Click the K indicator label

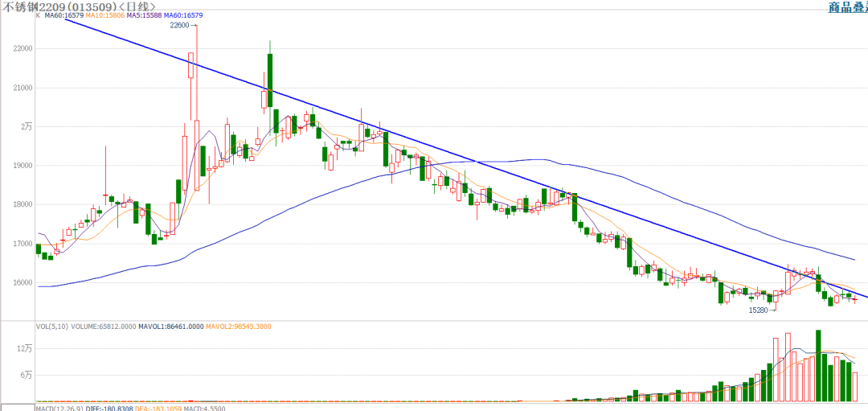(38, 15)
